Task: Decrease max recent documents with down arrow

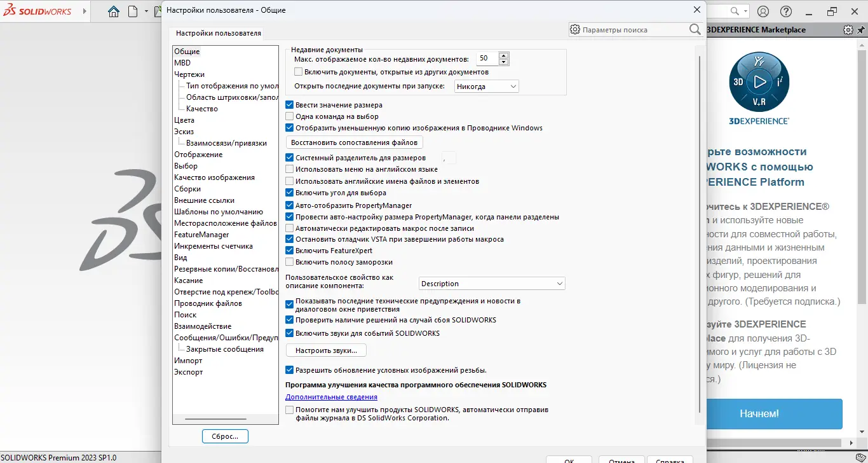Action: 504,62
